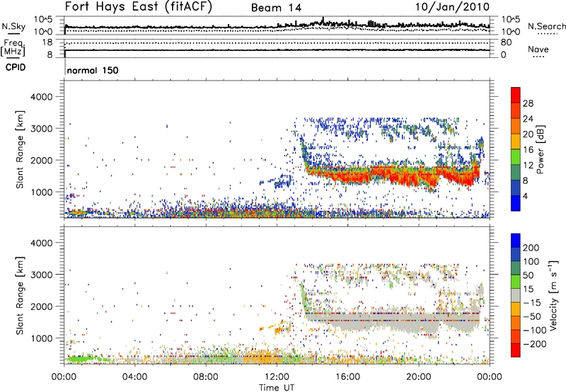Click the '16:00' time axis tick label
The height and width of the screenshot is (392, 566).
tap(347, 377)
